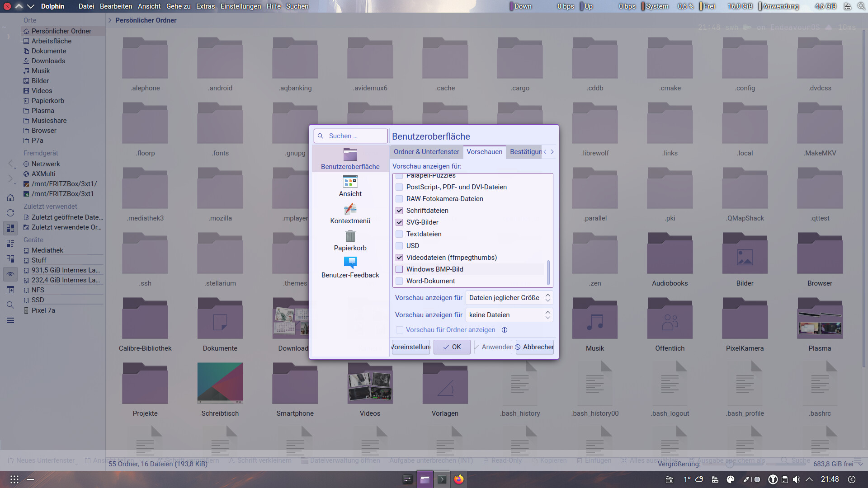The image size is (868, 488).
Task: Check the Windows BMP-Bild option
Action: [x=399, y=269]
